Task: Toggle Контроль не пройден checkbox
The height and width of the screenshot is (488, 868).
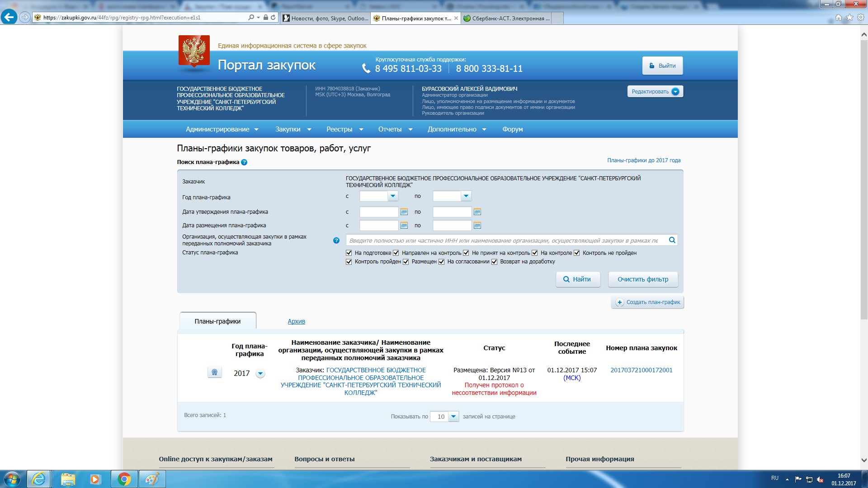Action: coord(576,253)
